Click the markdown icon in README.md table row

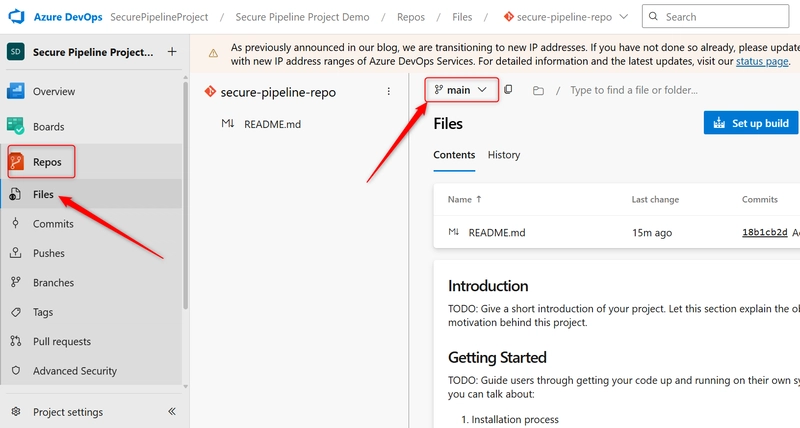coord(454,232)
